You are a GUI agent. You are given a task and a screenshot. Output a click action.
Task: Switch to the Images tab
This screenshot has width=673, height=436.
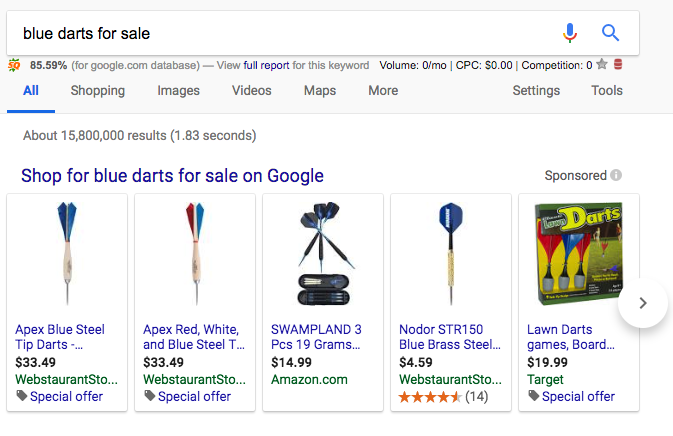tap(178, 91)
